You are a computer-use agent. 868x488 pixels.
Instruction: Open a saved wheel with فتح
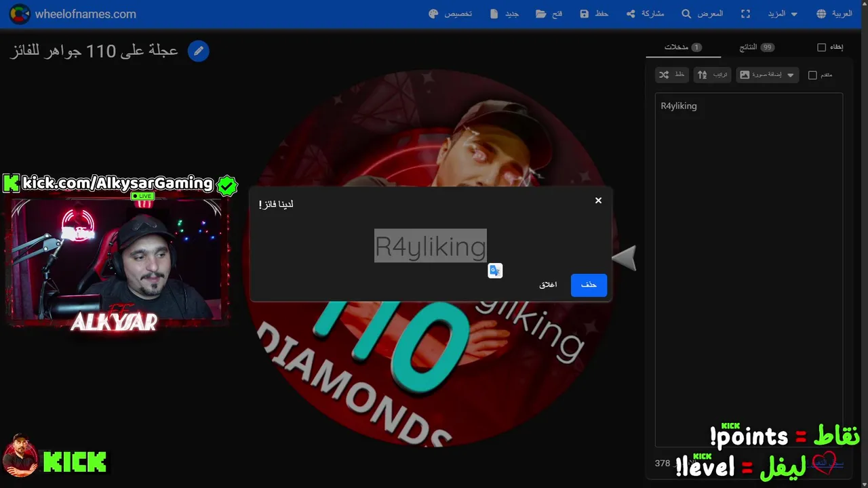(x=549, y=14)
